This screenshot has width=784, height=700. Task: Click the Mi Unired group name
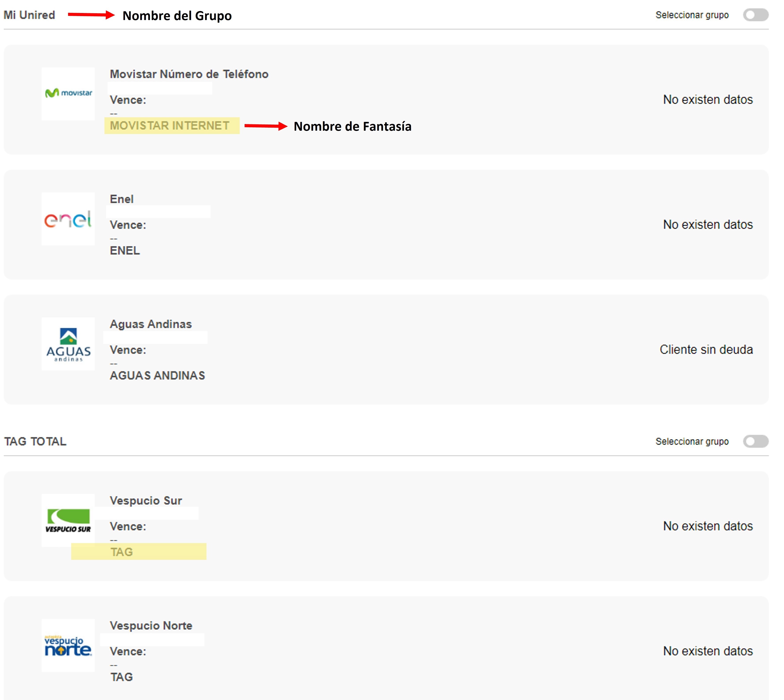point(29,15)
